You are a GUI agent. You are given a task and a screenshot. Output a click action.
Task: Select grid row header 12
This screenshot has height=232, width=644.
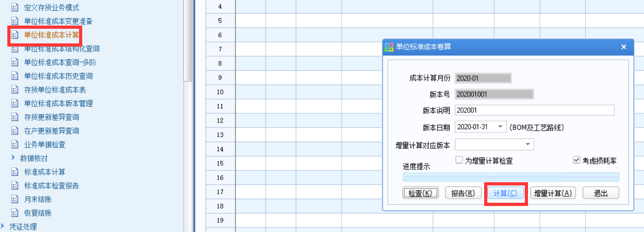(x=220, y=120)
